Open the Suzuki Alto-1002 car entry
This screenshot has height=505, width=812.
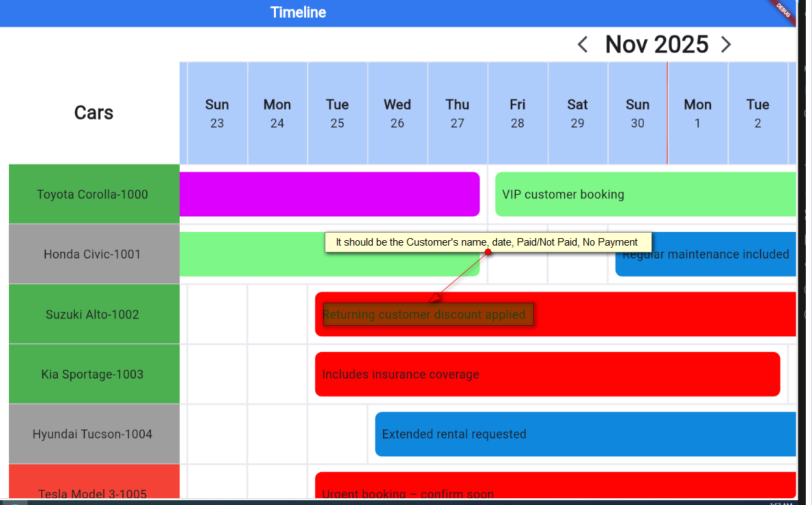[x=93, y=314]
